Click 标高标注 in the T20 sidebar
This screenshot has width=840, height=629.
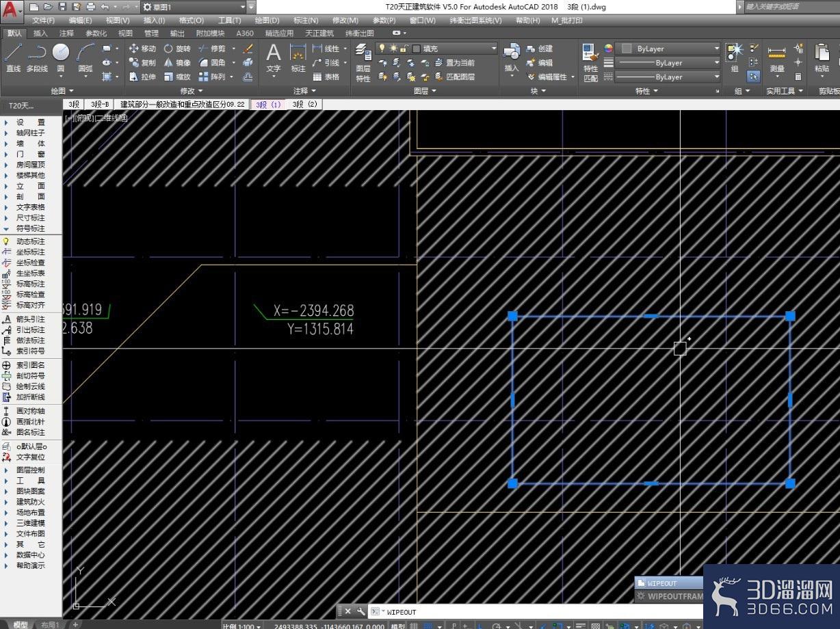(31, 284)
